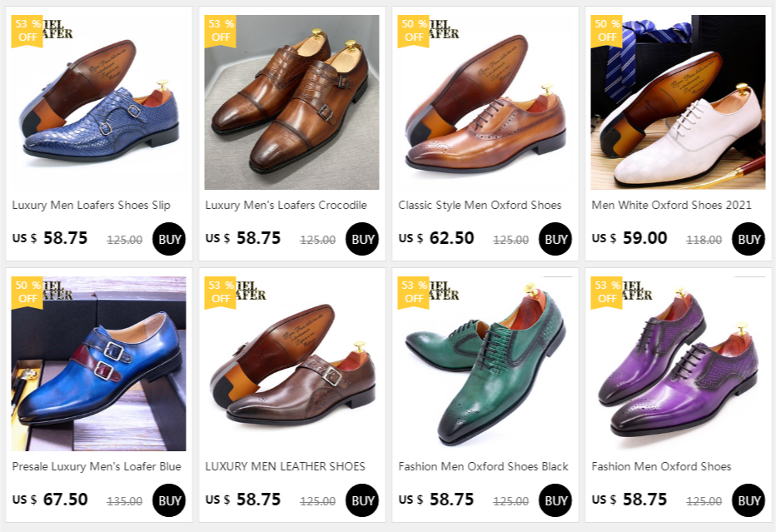Hit BUY for Men White Oxford Shoes 2021
776x532 pixels.
pos(749,240)
